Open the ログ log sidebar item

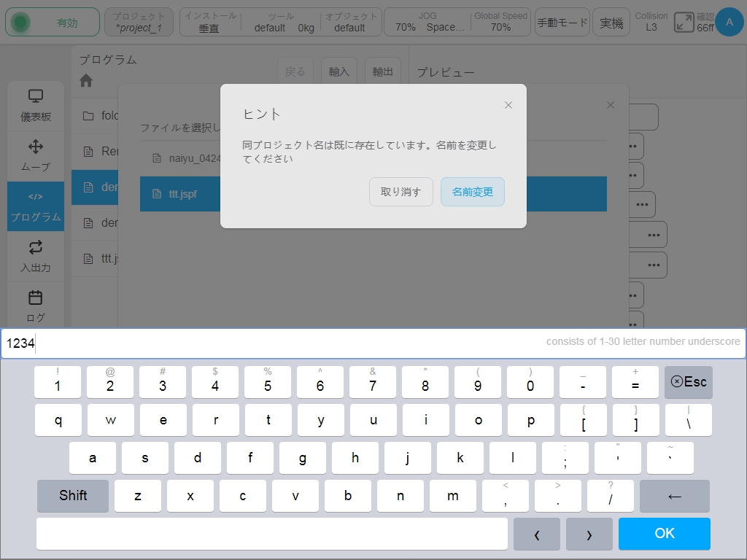pyautogui.click(x=36, y=306)
